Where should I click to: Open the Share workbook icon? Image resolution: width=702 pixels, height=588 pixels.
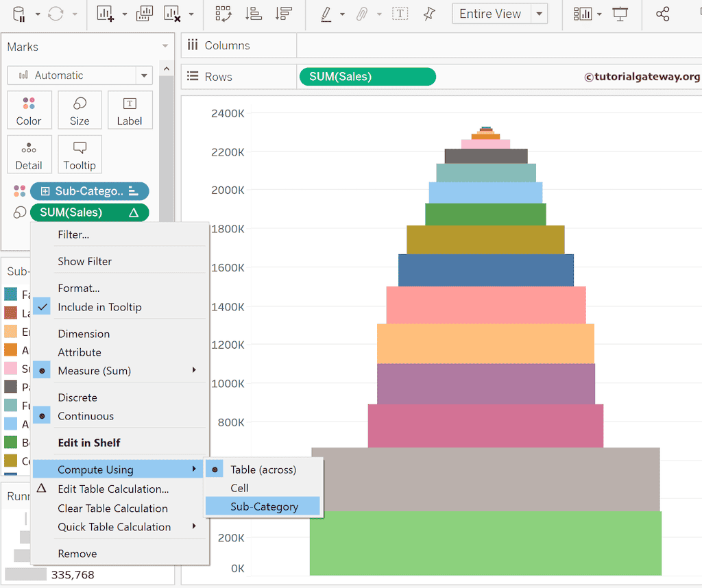(662, 14)
